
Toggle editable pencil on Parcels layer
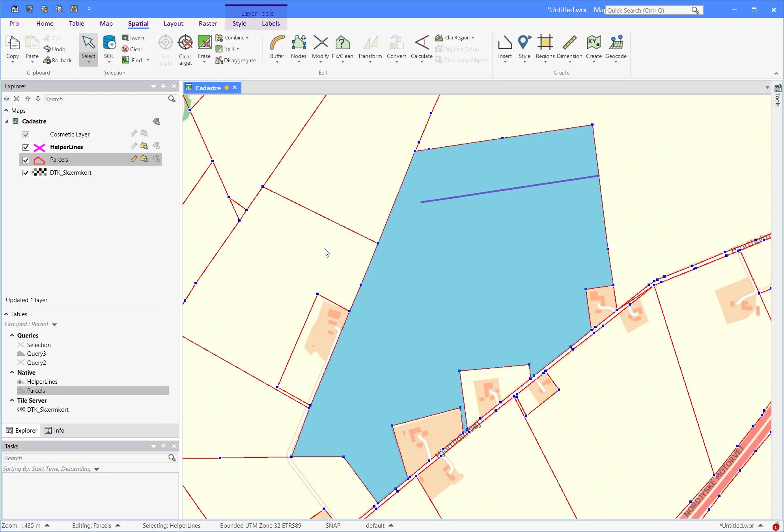pyautogui.click(x=134, y=159)
